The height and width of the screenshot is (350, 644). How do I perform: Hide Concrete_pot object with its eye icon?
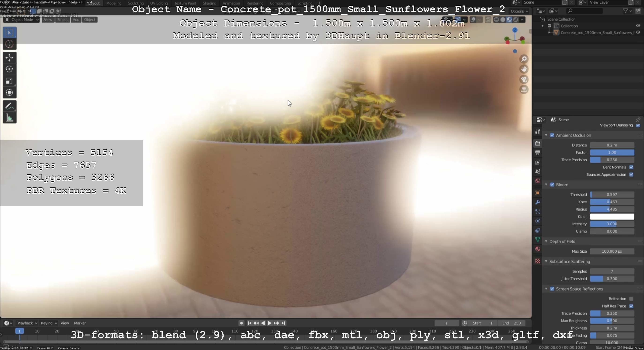638,33
